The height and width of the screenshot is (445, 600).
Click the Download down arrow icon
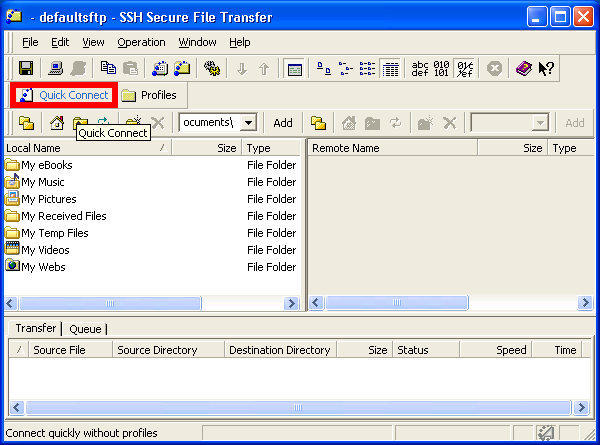pos(241,69)
